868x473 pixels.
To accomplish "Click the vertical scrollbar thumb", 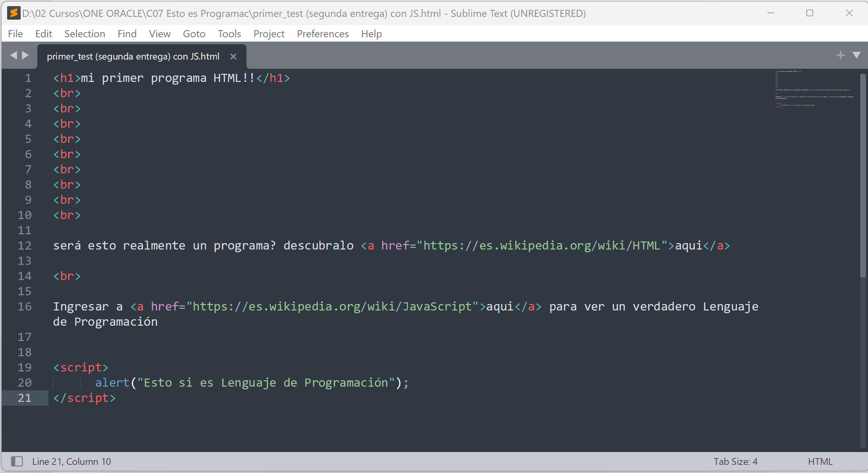I will 863,175.
